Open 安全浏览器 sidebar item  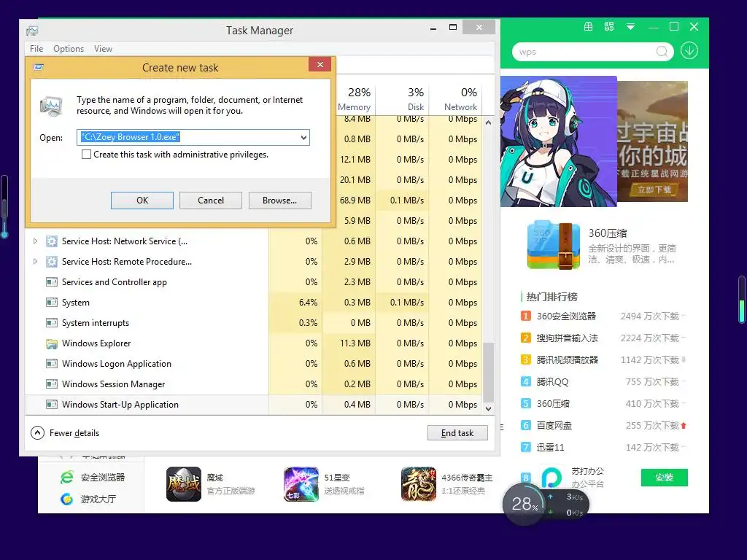click(93, 477)
